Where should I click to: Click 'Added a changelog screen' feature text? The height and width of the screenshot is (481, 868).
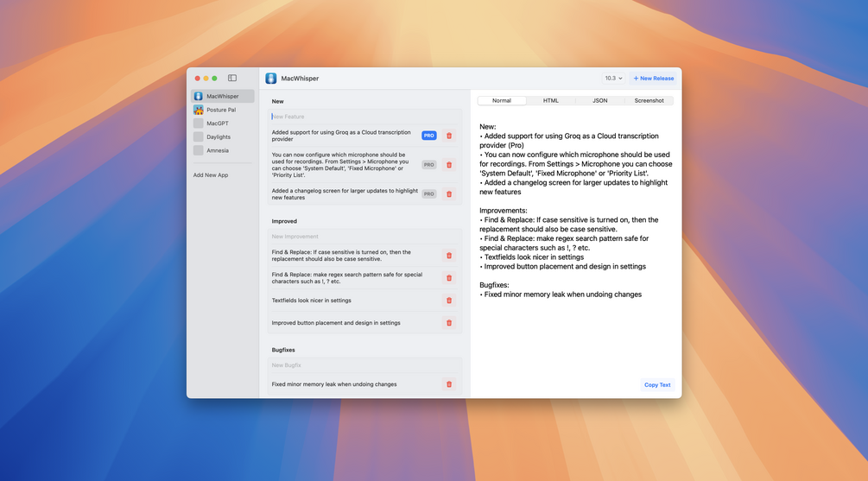coord(345,194)
